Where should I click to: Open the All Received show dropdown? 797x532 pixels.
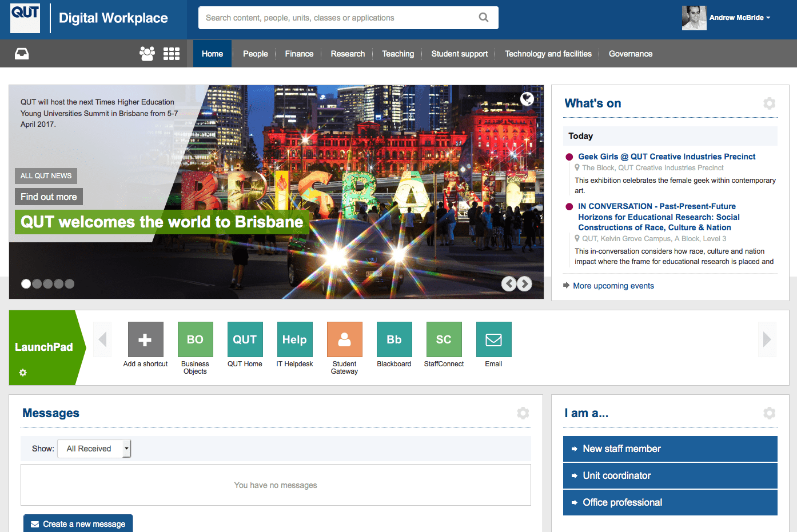94,449
